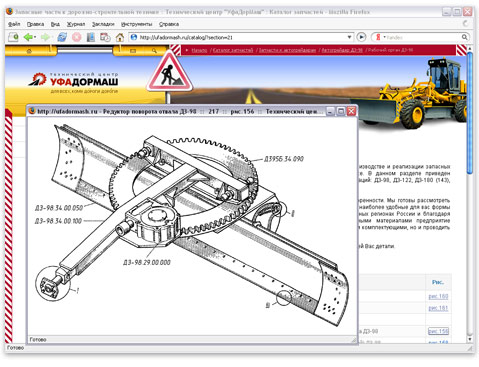
Task: Click the Рис. column header in the table
Action: (437, 282)
